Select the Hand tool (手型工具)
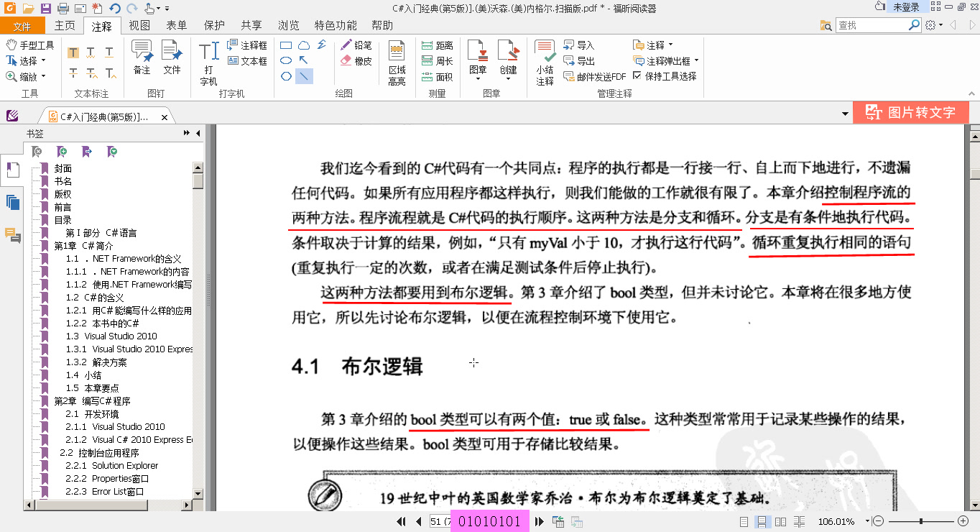The width and height of the screenshot is (980, 532). coord(29,45)
